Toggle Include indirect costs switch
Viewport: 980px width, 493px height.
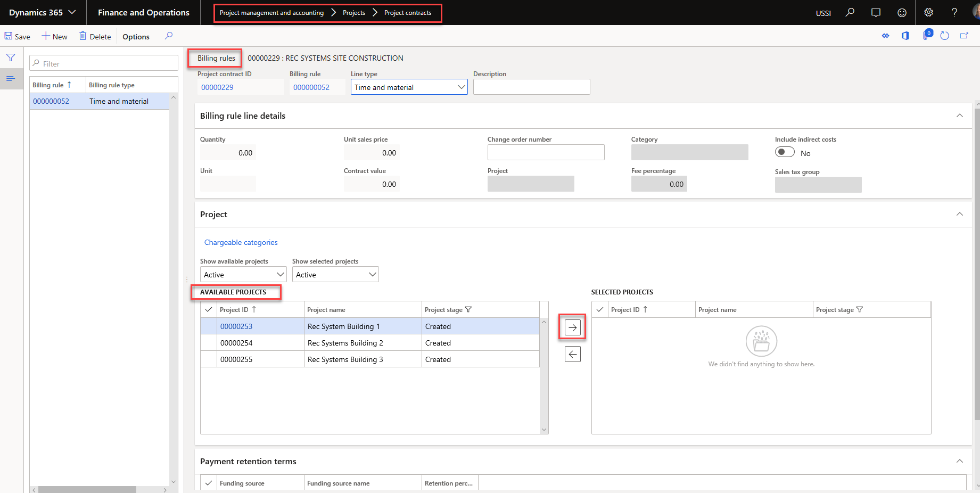pos(785,152)
